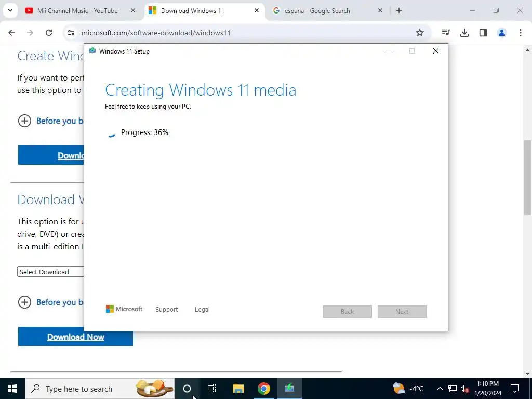Minimize the Windows 11 Setup dialog
Image resolution: width=532 pixels, height=399 pixels.
(389, 51)
